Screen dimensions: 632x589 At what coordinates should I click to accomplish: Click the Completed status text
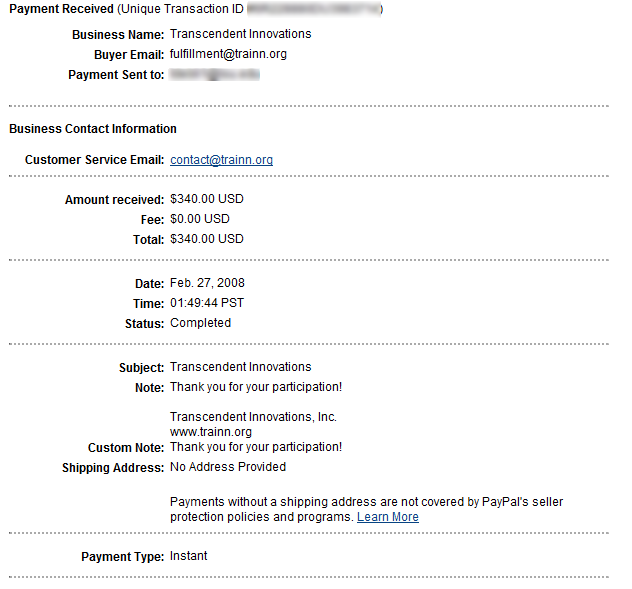pos(200,323)
